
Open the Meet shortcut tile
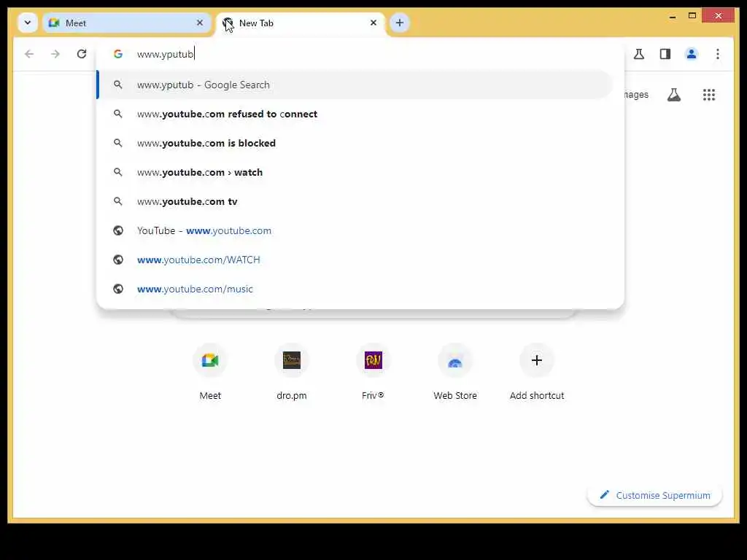(210, 372)
